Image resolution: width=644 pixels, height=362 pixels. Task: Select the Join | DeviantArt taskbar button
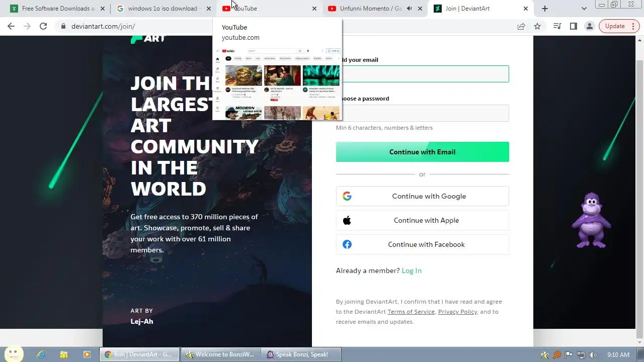click(x=139, y=354)
